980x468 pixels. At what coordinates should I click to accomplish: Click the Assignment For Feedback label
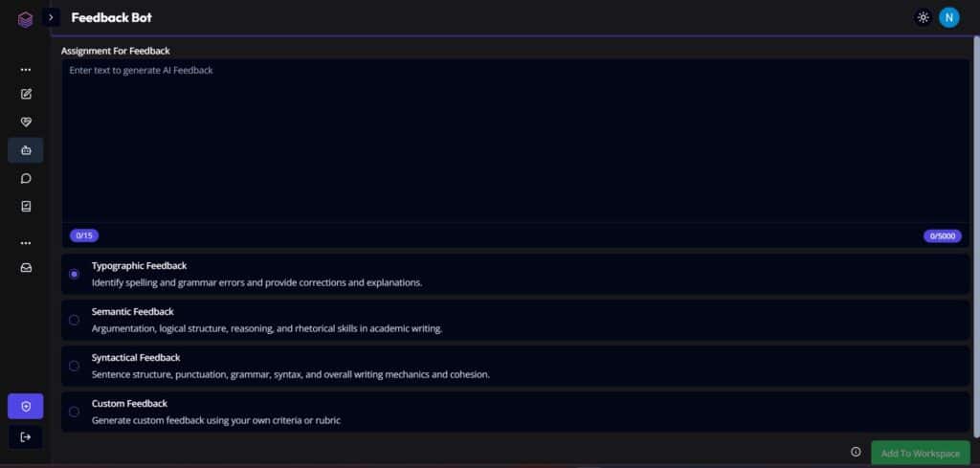point(115,51)
